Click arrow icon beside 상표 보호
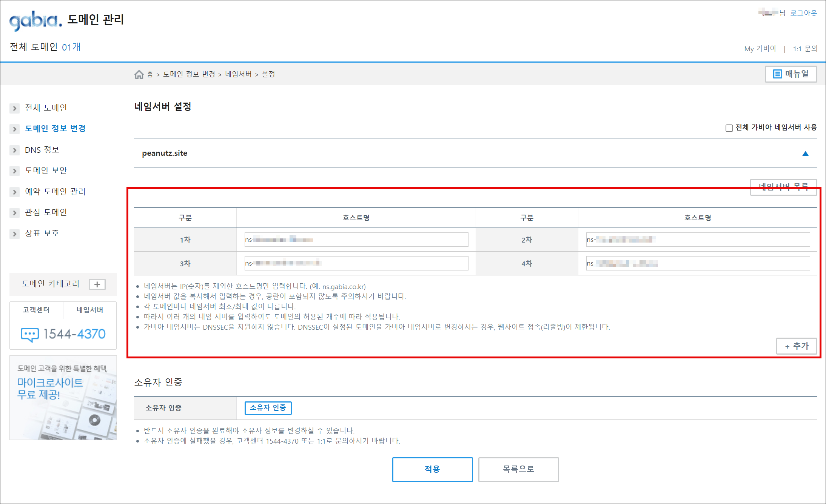The image size is (826, 504). click(x=14, y=234)
